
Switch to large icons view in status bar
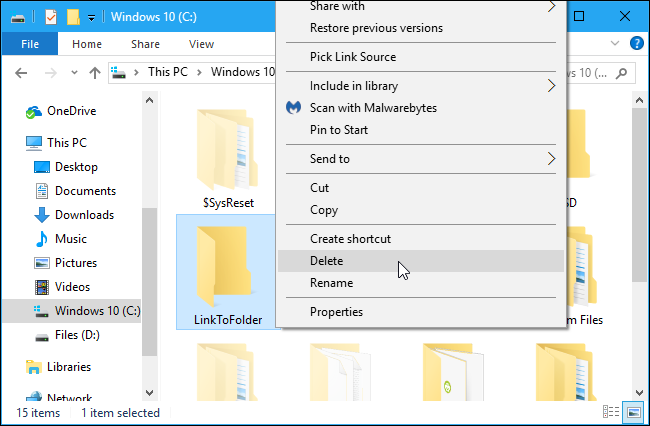tap(633, 412)
